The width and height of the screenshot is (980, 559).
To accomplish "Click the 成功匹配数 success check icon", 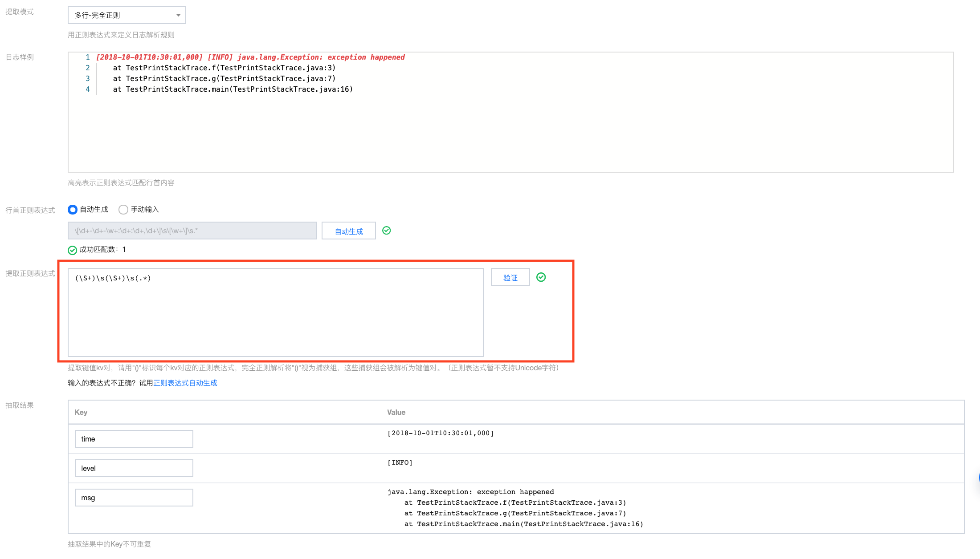I will click(x=72, y=250).
